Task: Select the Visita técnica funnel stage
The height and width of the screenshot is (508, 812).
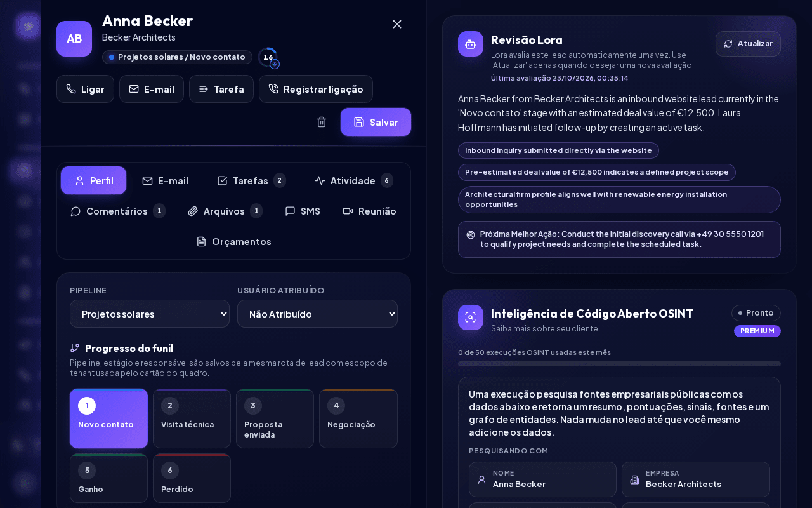Action: click(x=192, y=418)
